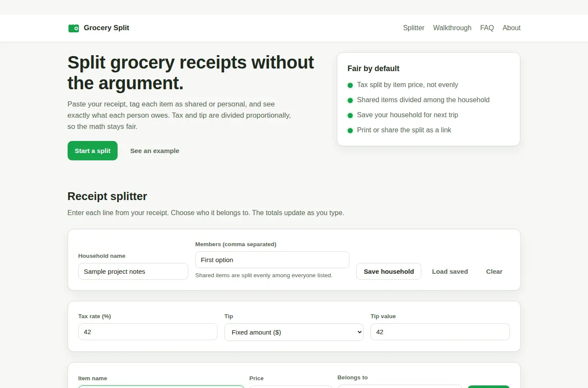The height and width of the screenshot is (388, 588).
Task: Click 'Save your household for next trip' text
Action: tap(408, 115)
